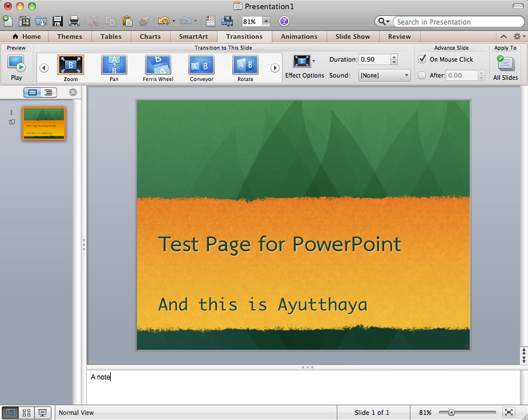Click the toolbar zoom 81% field

(252, 22)
